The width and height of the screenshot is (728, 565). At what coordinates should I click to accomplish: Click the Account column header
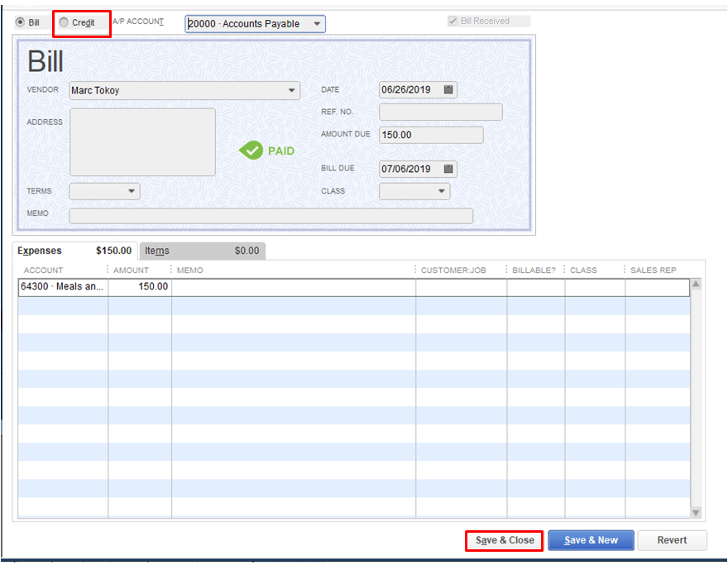coord(44,271)
